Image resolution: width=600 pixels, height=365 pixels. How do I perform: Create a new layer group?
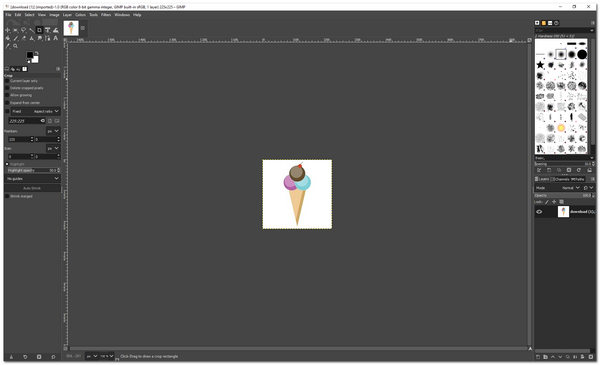click(545, 357)
